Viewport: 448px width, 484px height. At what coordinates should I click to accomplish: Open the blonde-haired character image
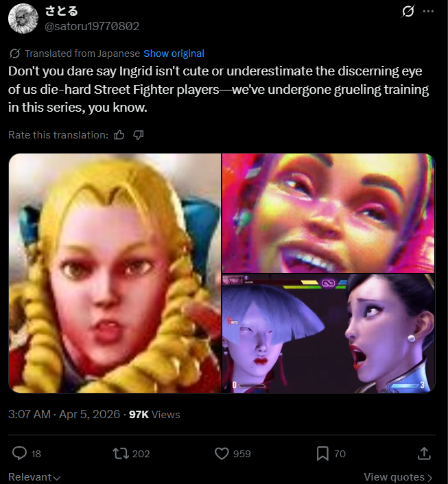tap(115, 273)
